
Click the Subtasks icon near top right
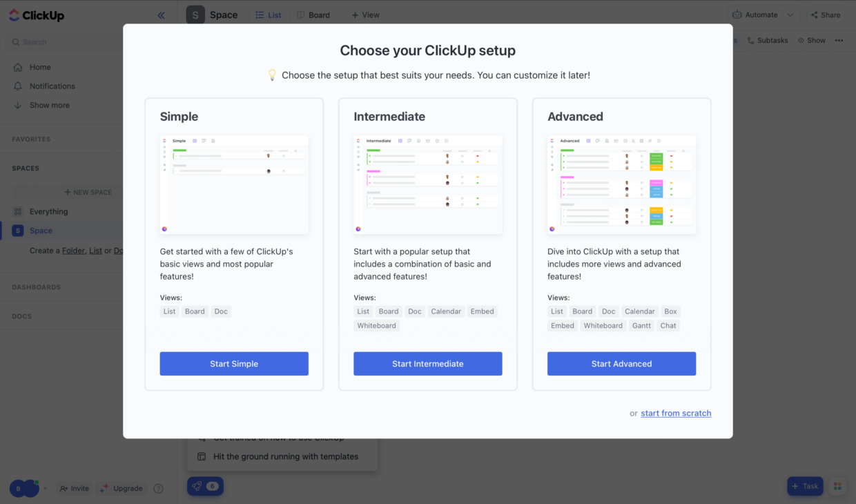click(x=750, y=40)
